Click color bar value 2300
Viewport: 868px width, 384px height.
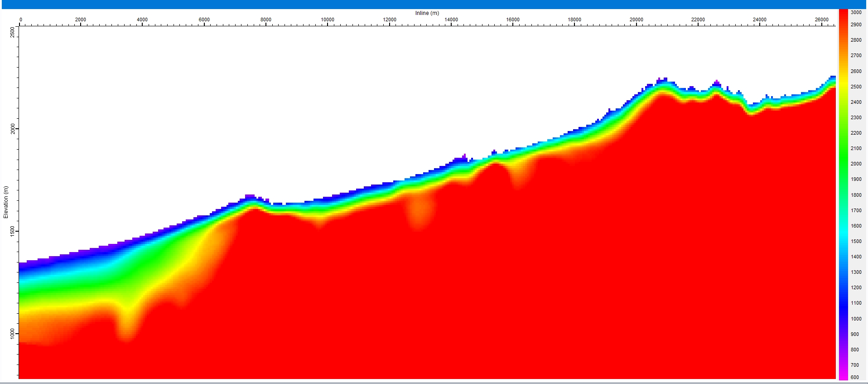point(856,117)
